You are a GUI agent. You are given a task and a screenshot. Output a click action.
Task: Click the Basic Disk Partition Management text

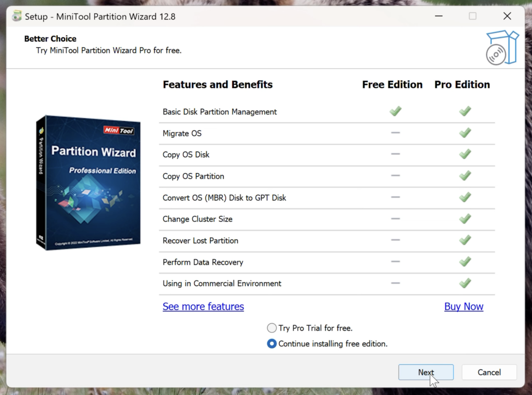tap(220, 112)
